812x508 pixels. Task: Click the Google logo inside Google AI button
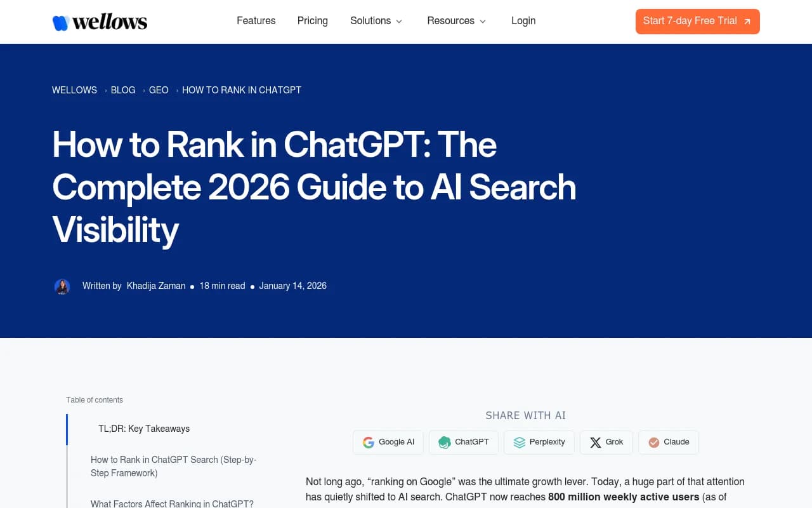point(369,442)
